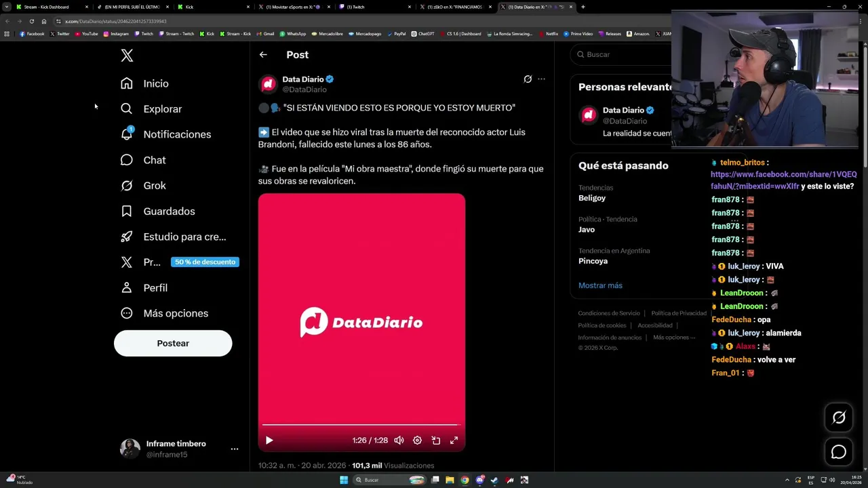
Task: Open the Facebook link in chat
Action: click(783, 180)
